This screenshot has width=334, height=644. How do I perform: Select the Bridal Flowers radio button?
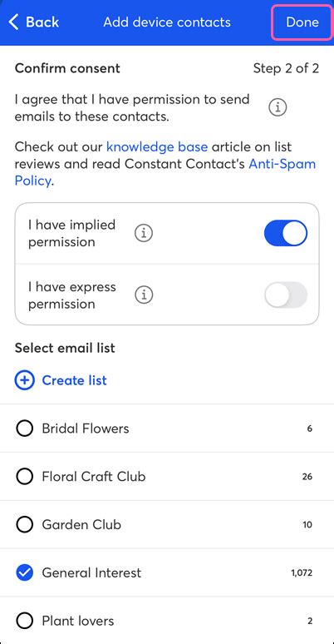tap(25, 429)
